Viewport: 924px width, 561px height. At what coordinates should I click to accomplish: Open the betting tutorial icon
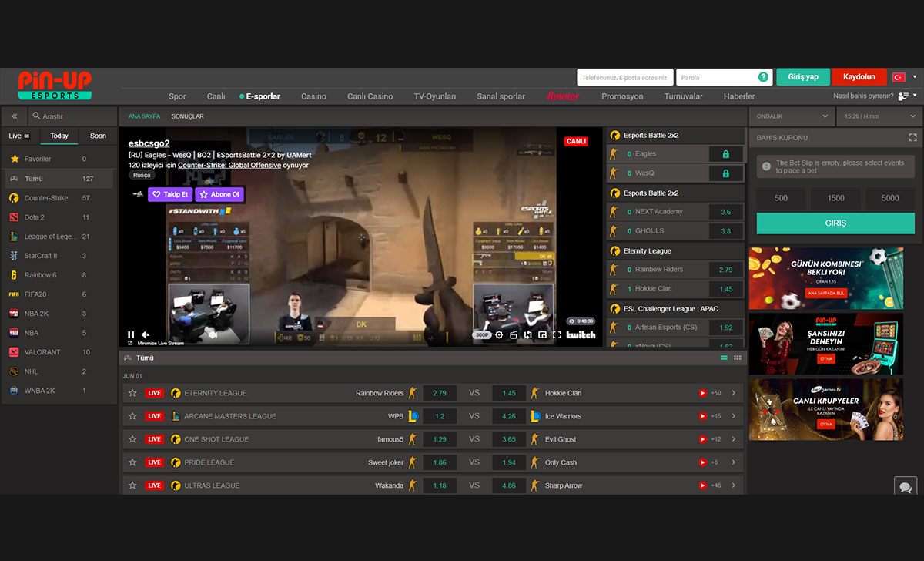point(903,96)
